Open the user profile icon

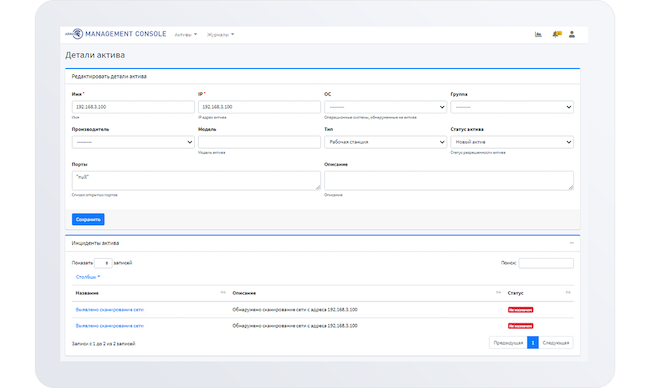(x=572, y=34)
